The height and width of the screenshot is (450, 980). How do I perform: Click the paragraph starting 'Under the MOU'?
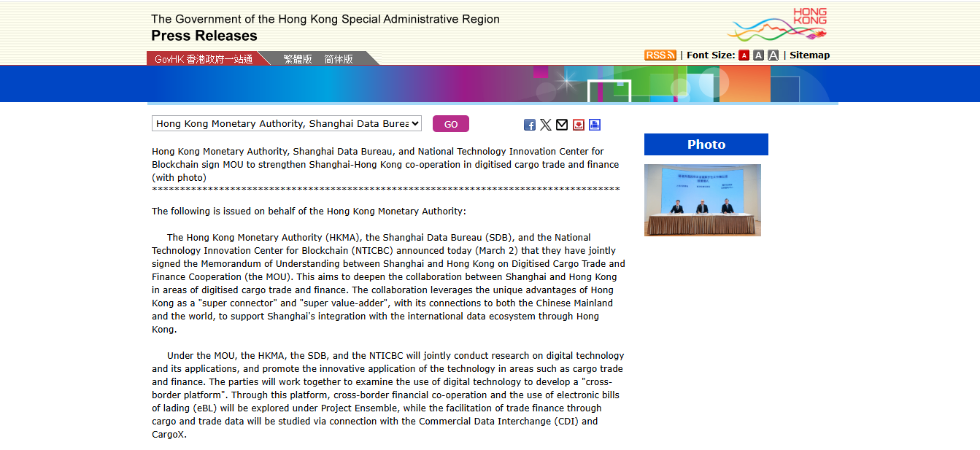point(388,395)
